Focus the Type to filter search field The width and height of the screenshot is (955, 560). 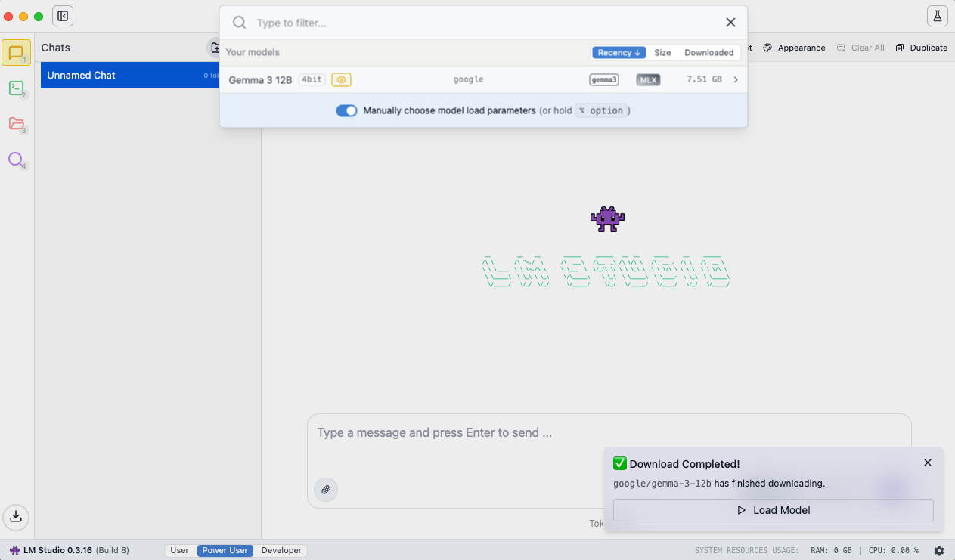tap(484, 23)
